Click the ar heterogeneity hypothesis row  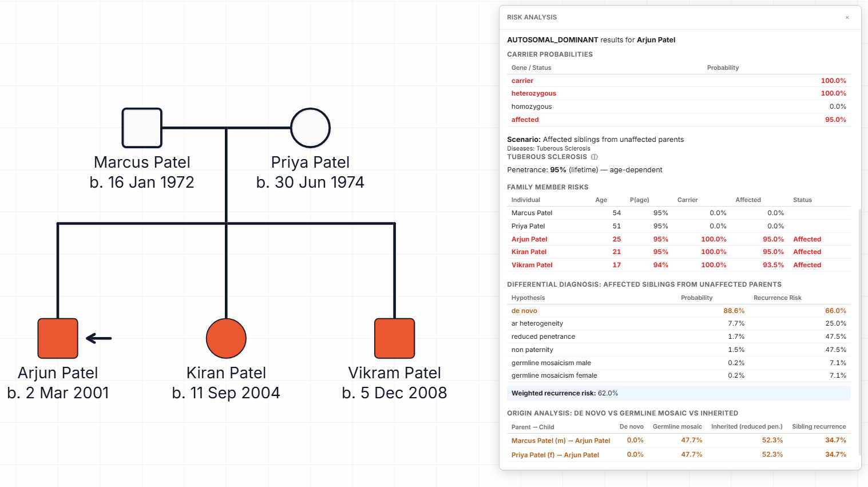[537, 323]
